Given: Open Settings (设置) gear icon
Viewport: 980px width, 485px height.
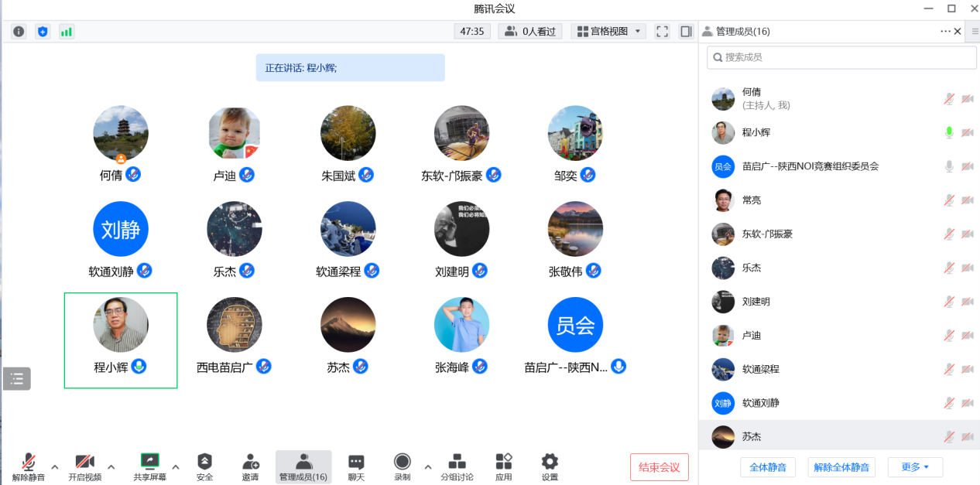Looking at the screenshot, I should tap(550, 467).
